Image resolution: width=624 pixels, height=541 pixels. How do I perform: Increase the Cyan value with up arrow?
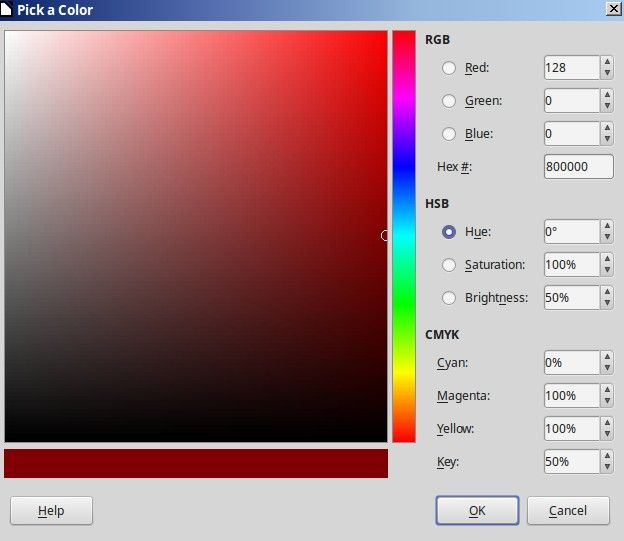click(x=607, y=357)
